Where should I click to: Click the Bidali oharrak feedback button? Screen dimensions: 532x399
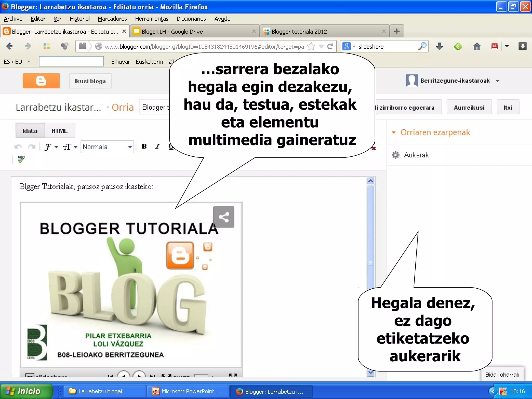point(502,375)
